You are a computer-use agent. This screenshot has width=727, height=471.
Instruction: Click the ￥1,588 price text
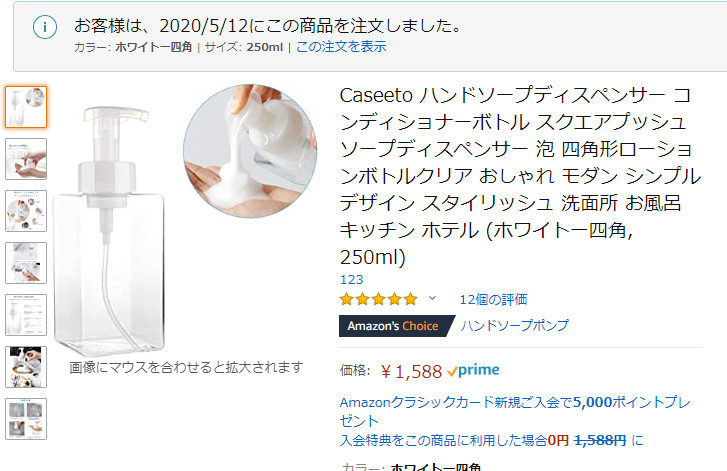pyautogui.click(x=411, y=371)
